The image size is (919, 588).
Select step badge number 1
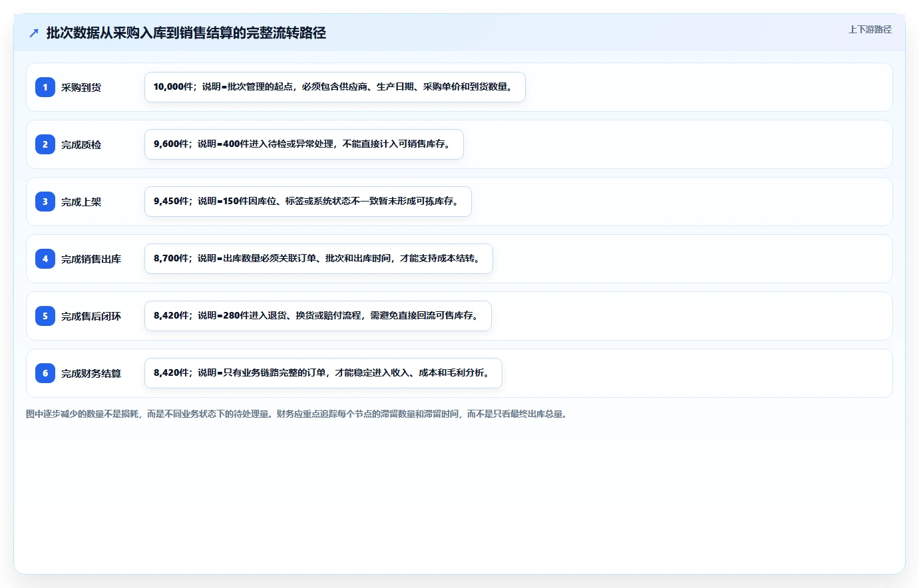45,87
